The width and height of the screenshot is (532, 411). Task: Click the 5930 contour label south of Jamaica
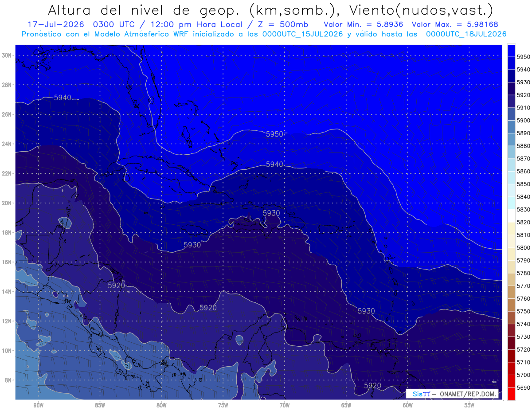pos(192,245)
